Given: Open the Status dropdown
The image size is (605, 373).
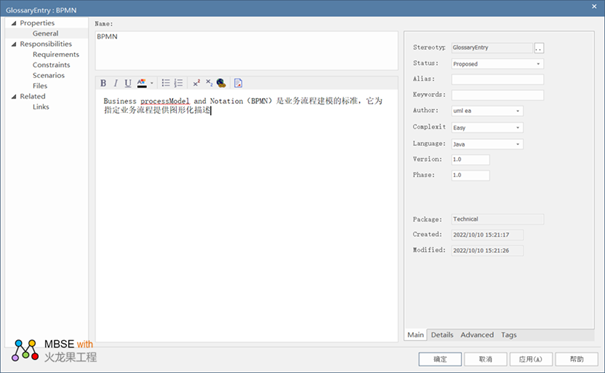Looking at the screenshot, I should point(538,64).
